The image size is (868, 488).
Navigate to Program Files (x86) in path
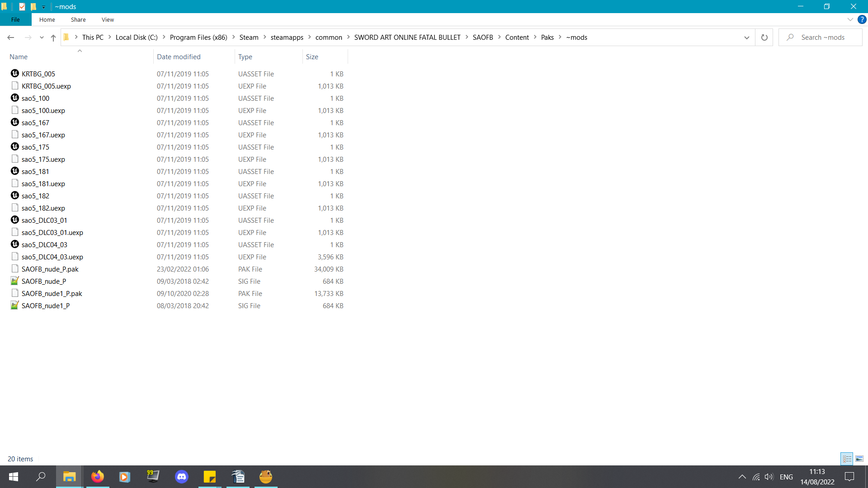point(198,38)
